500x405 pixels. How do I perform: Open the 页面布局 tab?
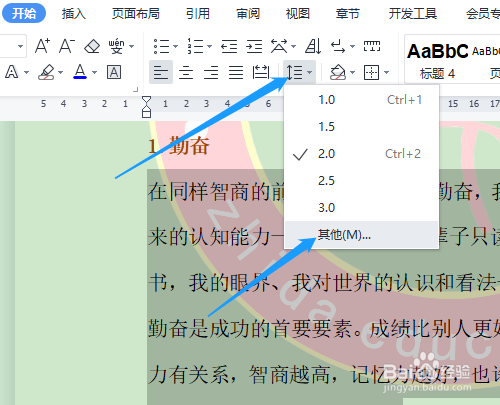(136, 14)
